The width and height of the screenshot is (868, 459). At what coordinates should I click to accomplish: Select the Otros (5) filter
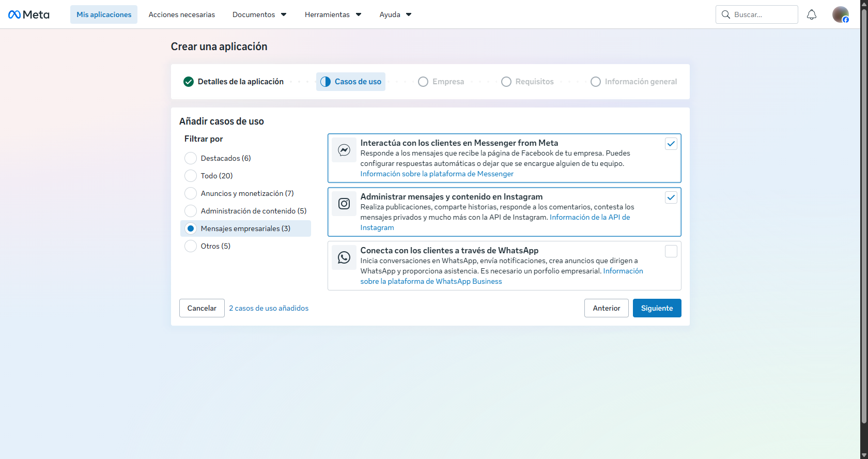191,246
